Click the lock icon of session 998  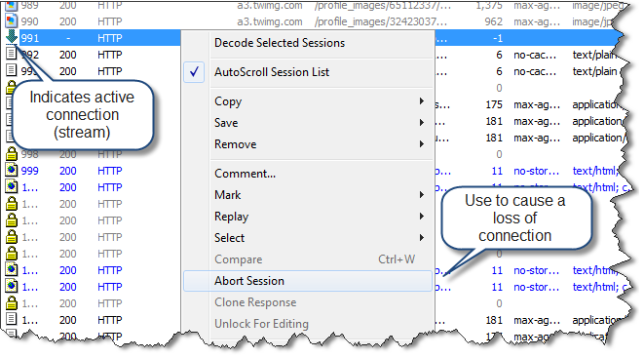coord(12,154)
